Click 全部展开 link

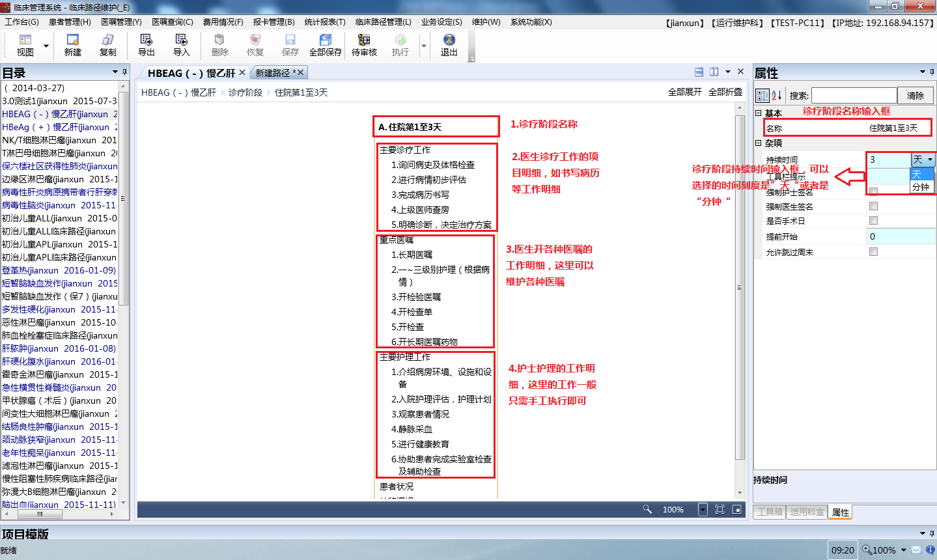pyautogui.click(x=685, y=92)
